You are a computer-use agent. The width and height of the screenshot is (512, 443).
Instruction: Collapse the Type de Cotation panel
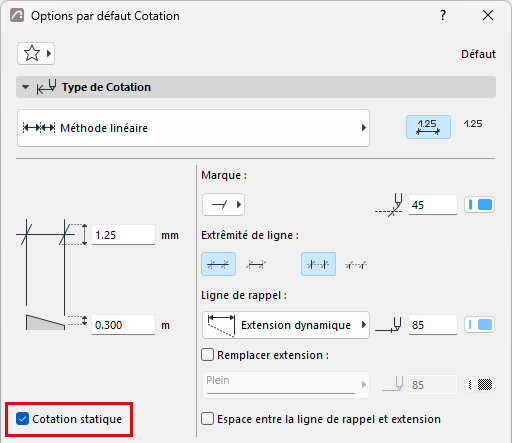tap(25, 87)
